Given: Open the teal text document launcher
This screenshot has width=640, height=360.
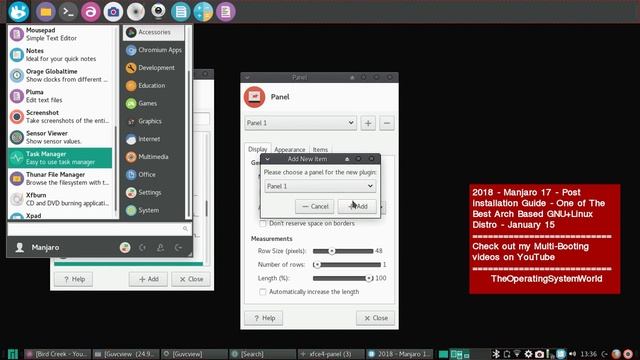Looking at the screenshot, I should pyautogui.click(x=180, y=12).
